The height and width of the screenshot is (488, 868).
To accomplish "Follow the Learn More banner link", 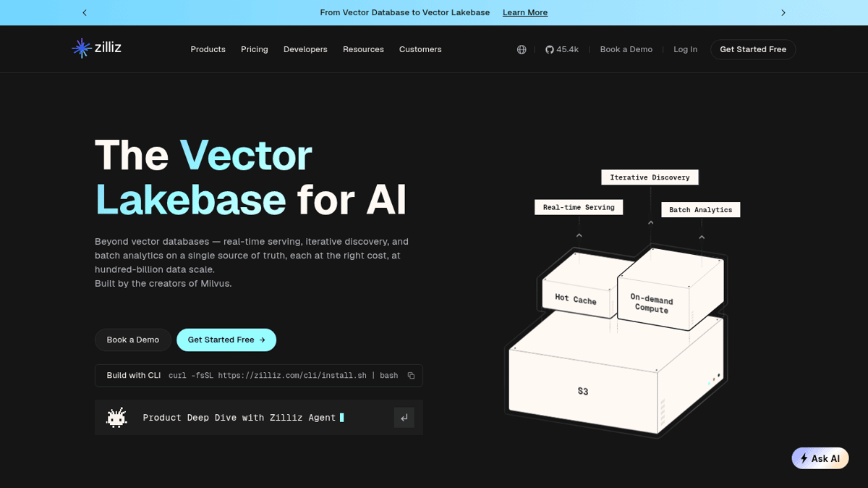I will tap(525, 12).
